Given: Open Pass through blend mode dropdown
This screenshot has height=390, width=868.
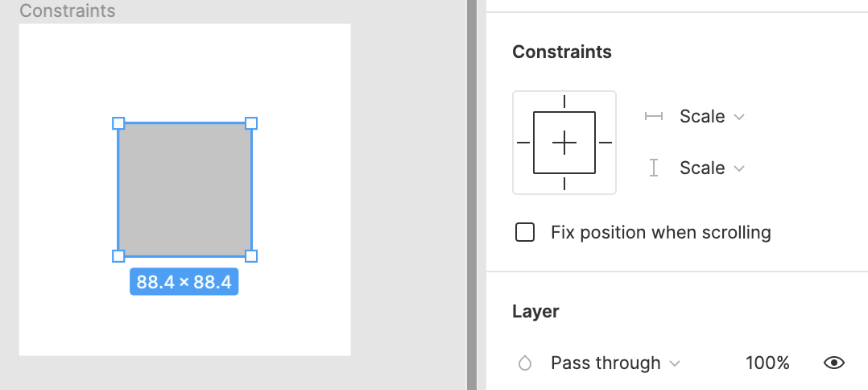Looking at the screenshot, I should click(x=615, y=363).
